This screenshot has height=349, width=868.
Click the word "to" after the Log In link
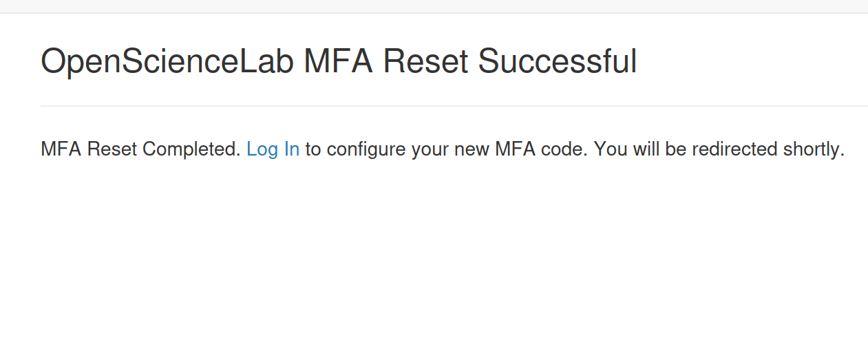(313, 149)
